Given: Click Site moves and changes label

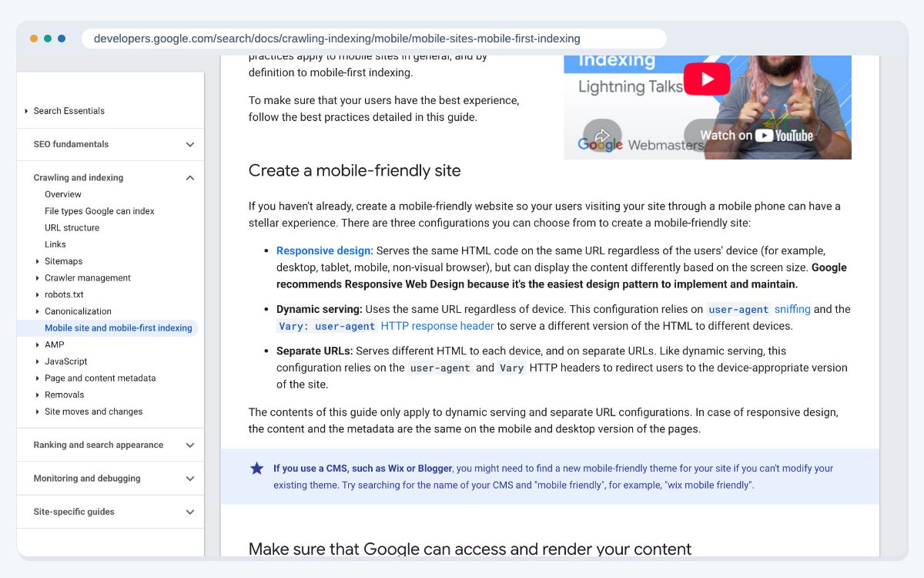Looking at the screenshot, I should (94, 412).
